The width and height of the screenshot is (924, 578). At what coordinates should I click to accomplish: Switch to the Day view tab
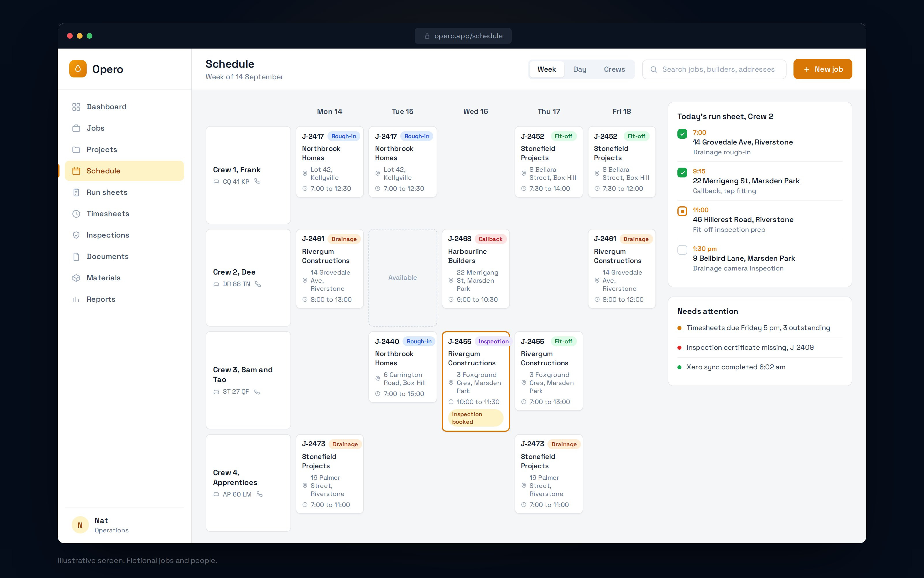pos(580,69)
